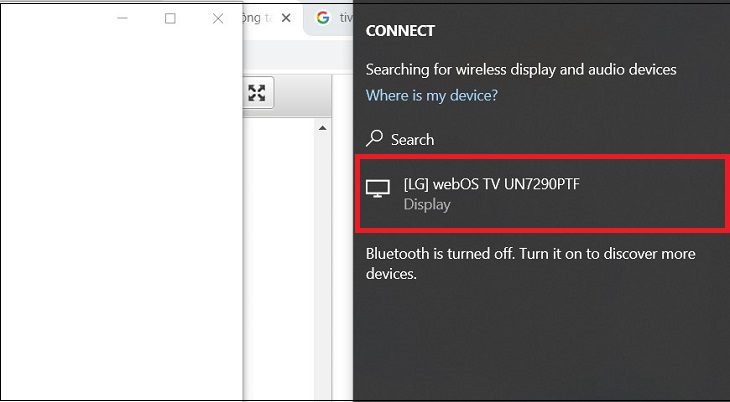
Task: Click the magnifier icon in Connect panel
Action: coord(375,139)
